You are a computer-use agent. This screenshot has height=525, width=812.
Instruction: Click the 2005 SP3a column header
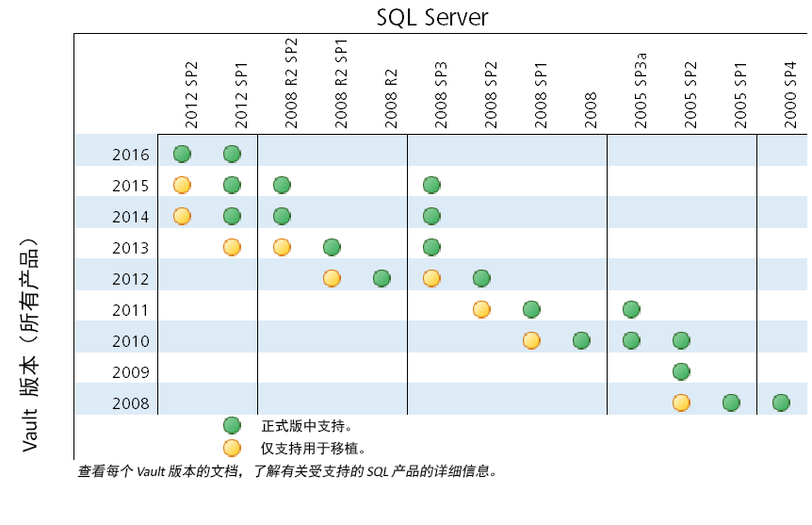click(x=640, y=90)
